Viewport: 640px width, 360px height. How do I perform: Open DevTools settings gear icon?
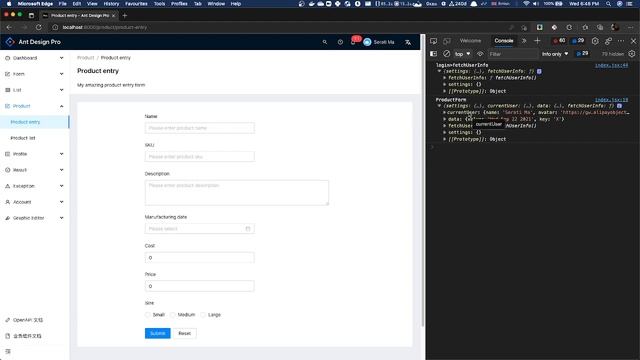click(595, 41)
